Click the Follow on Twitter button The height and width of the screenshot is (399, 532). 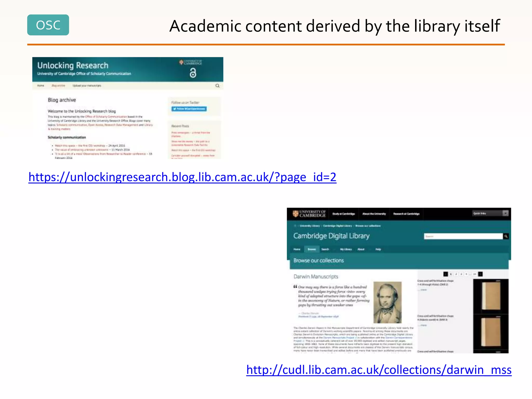point(189,109)
